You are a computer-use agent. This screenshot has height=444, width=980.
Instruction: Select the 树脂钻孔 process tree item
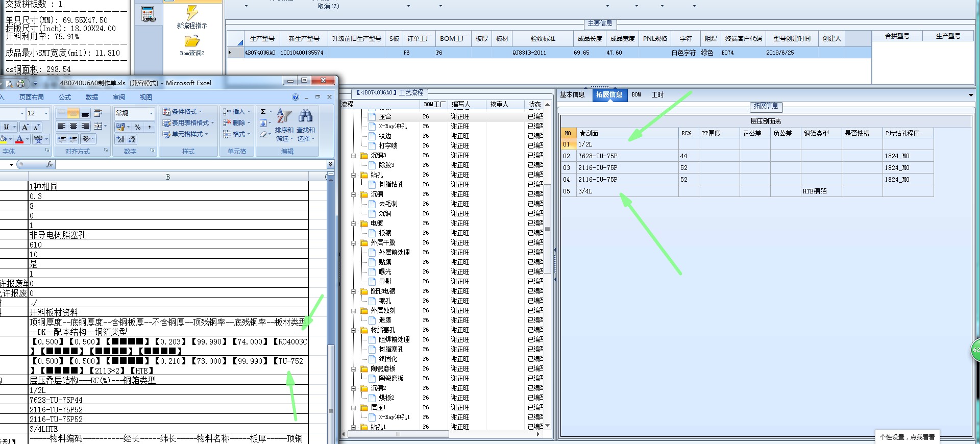point(391,185)
